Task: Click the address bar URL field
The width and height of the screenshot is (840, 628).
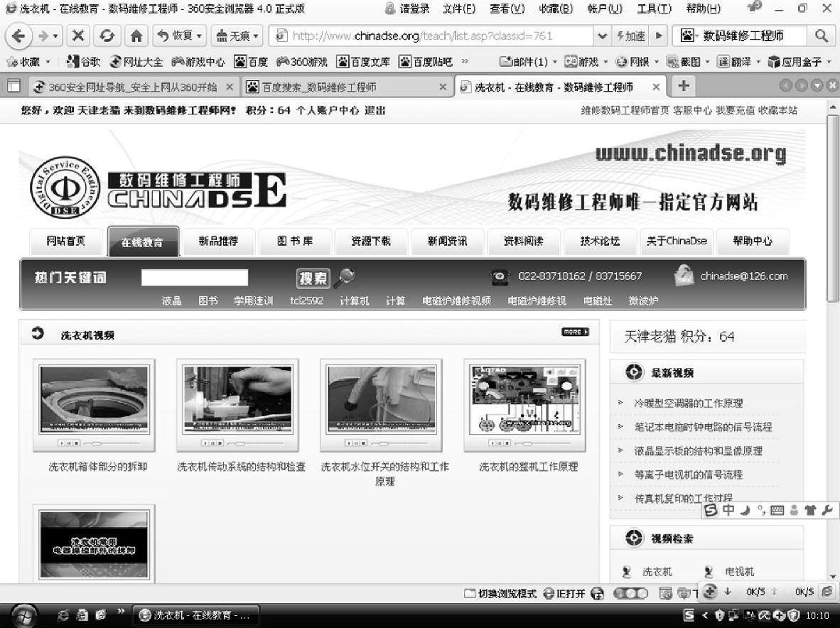Action: tap(432, 36)
